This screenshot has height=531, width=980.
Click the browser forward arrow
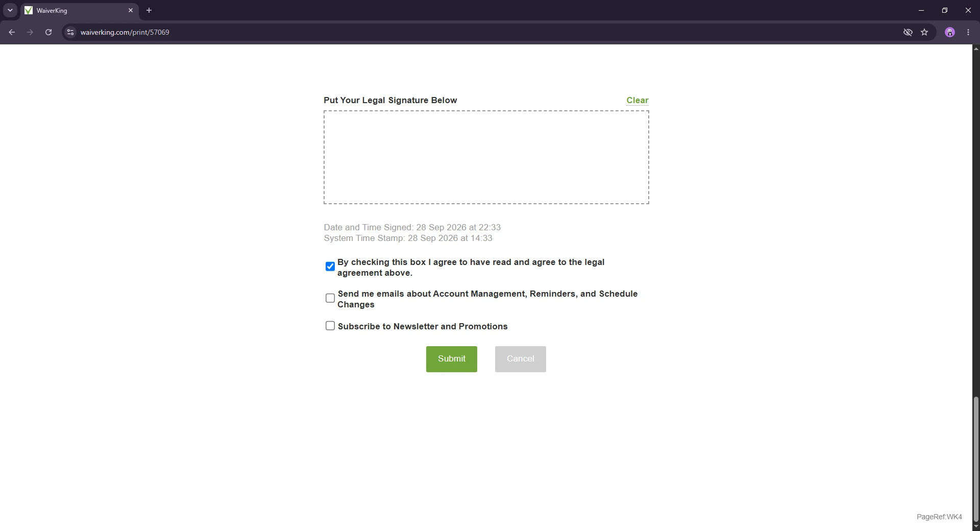pyautogui.click(x=30, y=32)
